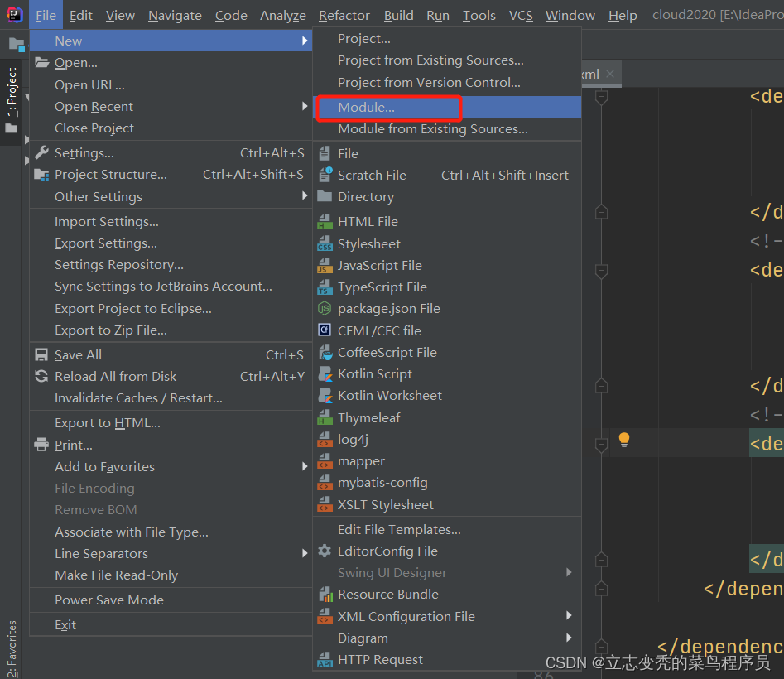Image resolution: width=784 pixels, height=679 pixels.
Task: Click the Kotlin Worksheet icon
Action: [x=325, y=396]
